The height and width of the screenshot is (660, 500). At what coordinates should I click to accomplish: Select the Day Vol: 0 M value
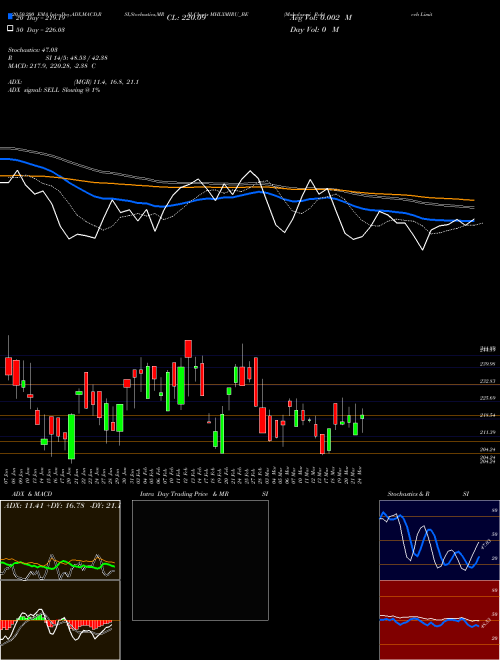pos(314,29)
